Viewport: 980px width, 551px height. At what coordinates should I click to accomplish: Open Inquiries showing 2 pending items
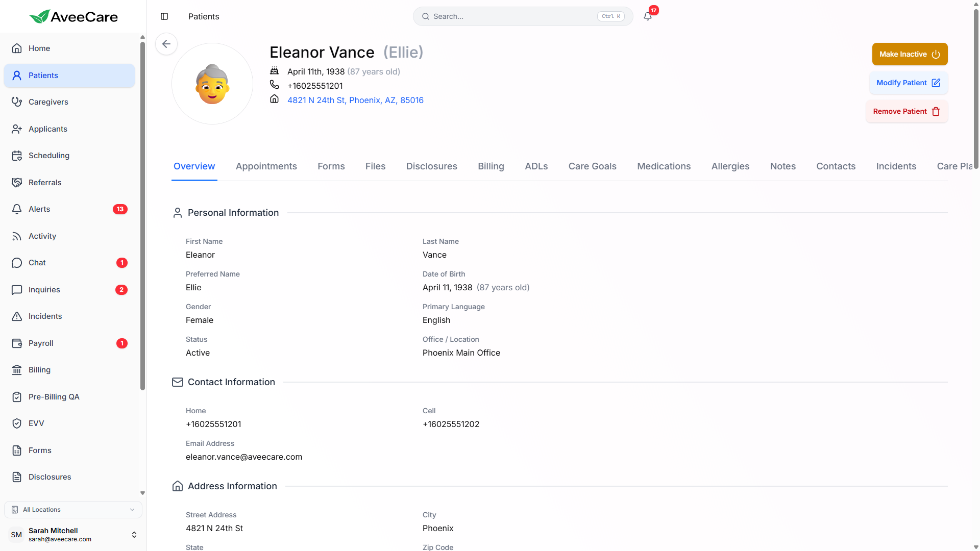coord(44,289)
